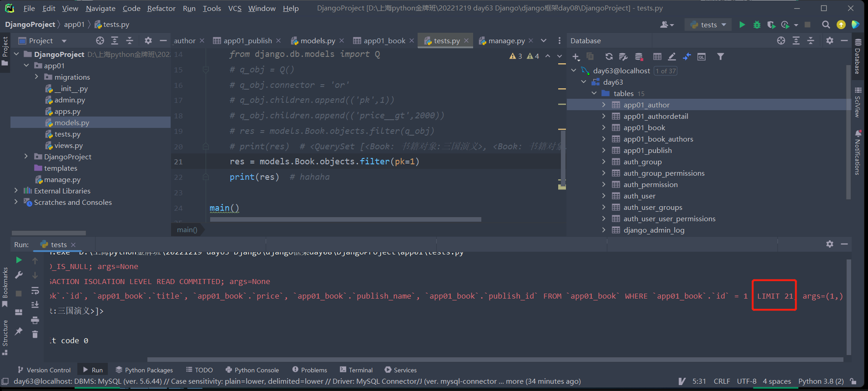Switch to app01_book editor tab
868x391 pixels.
(384, 41)
